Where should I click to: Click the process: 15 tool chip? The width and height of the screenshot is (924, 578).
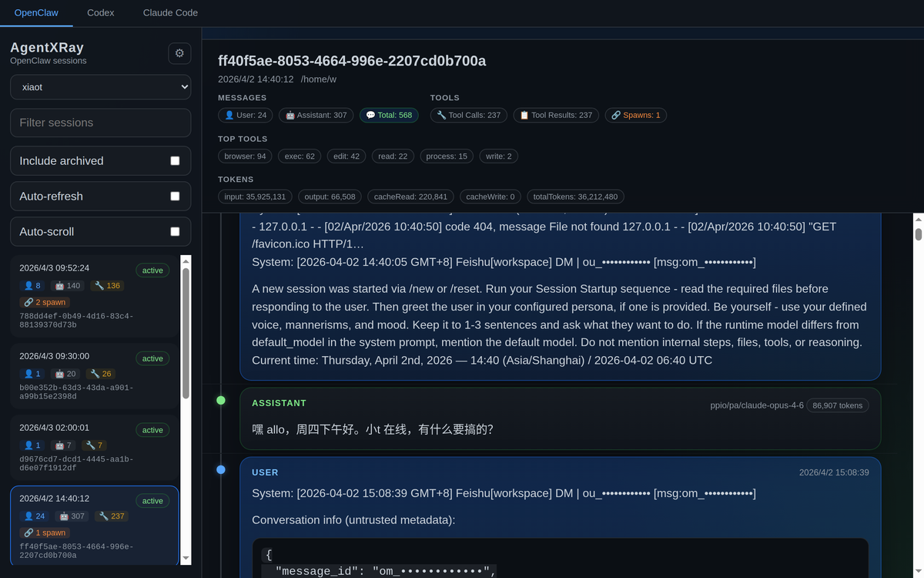pyautogui.click(x=447, y=156)
